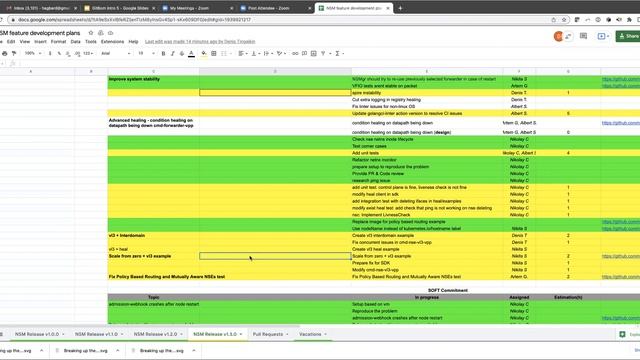Open the font size dropdown
The height and width of the screenshot is (360, 640).
point(146,53)
